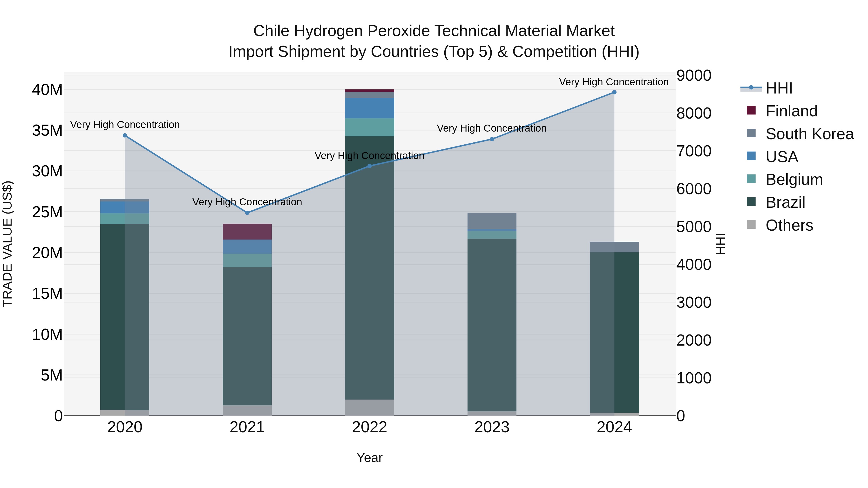Click the South Korea gray-blue swatch
Screen dimensions: 868x488
point(751,133)
